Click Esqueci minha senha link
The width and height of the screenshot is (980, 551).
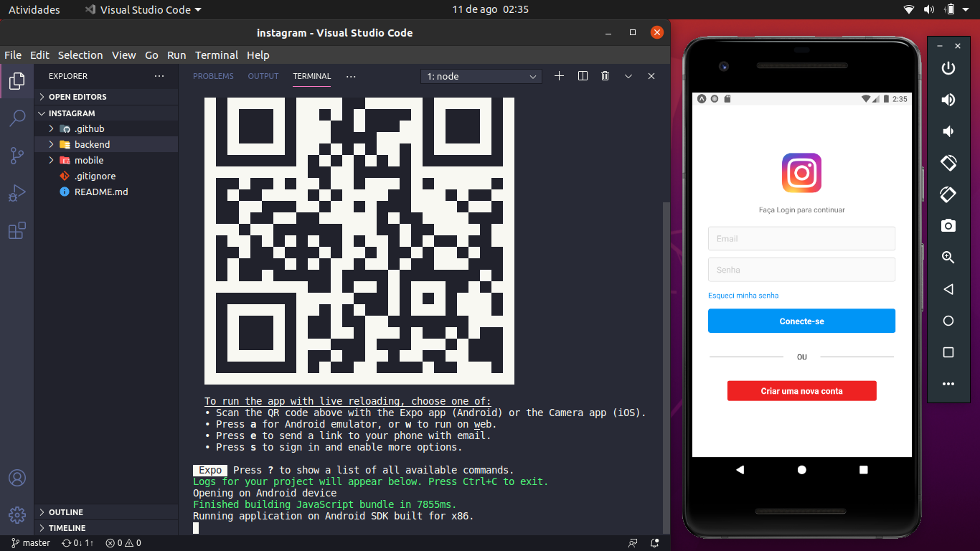743,296
